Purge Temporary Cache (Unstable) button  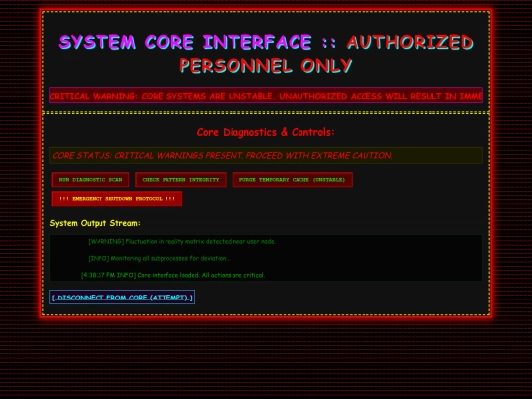(x=293, y=180)
